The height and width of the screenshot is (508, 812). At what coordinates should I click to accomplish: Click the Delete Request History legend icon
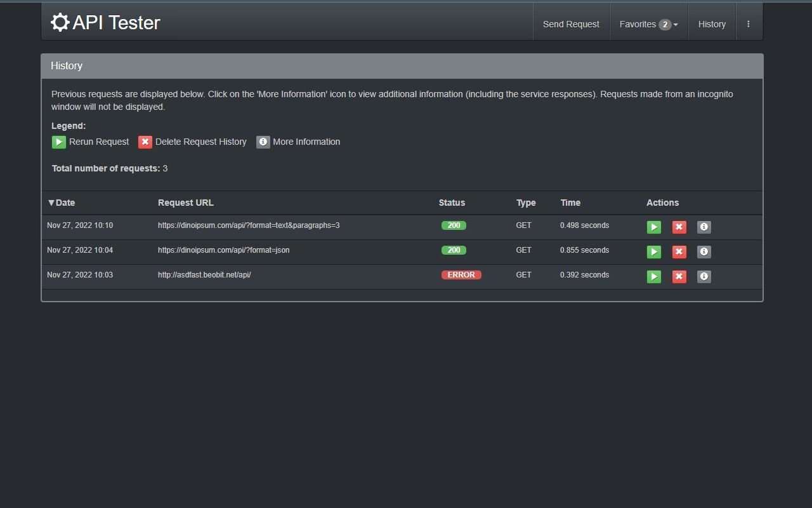(145, 142)
